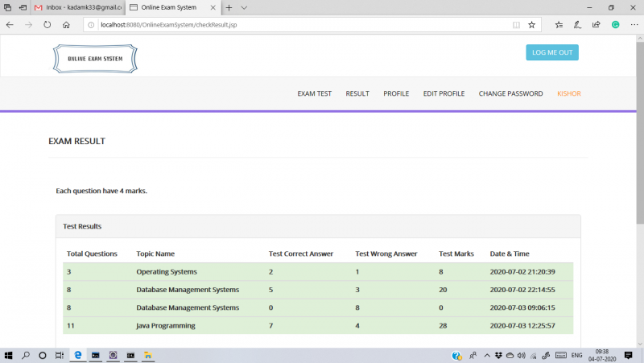Image resolution: width=644 pixels, height=363 pixels.
Task: Show hidden tray icons chevron
Action: click(x=487, y=356)
